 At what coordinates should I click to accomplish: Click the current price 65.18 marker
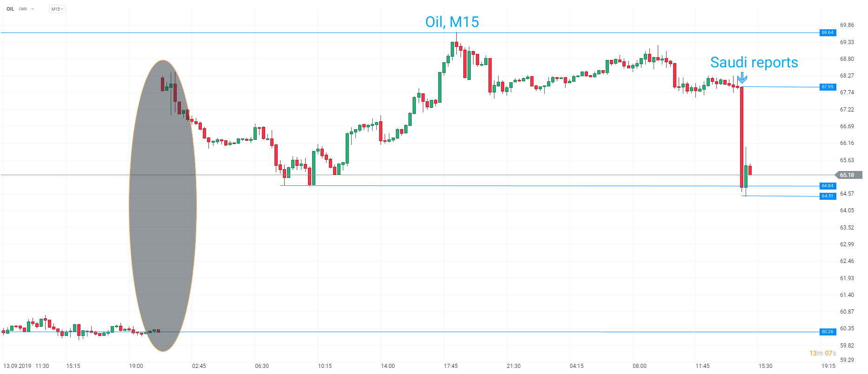pos(848,175)
